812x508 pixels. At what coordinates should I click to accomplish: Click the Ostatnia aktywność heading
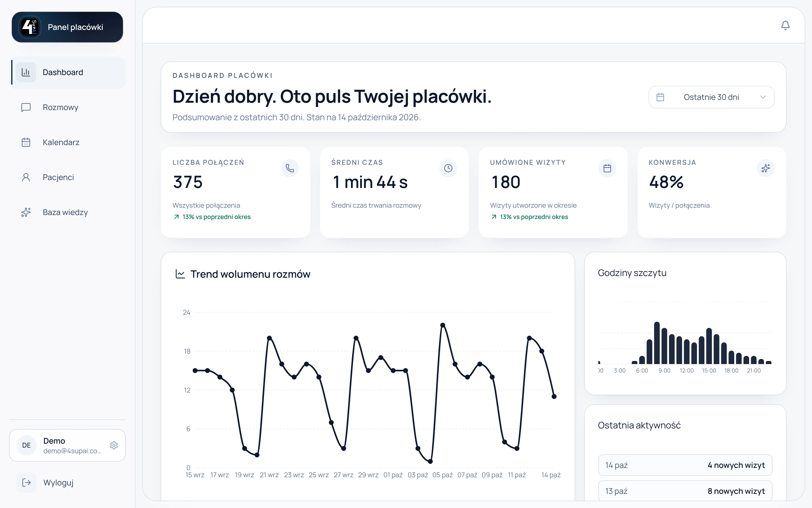[x=639, y=425]
